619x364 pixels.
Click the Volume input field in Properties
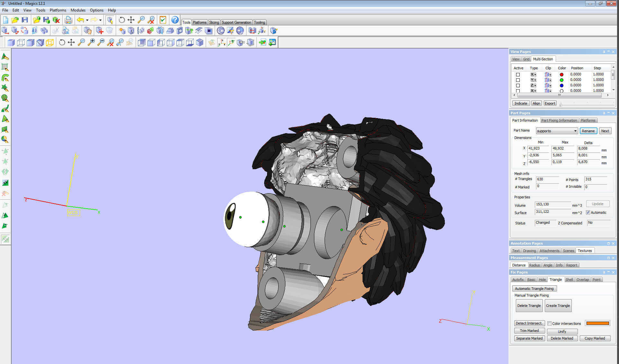(552, 204)
